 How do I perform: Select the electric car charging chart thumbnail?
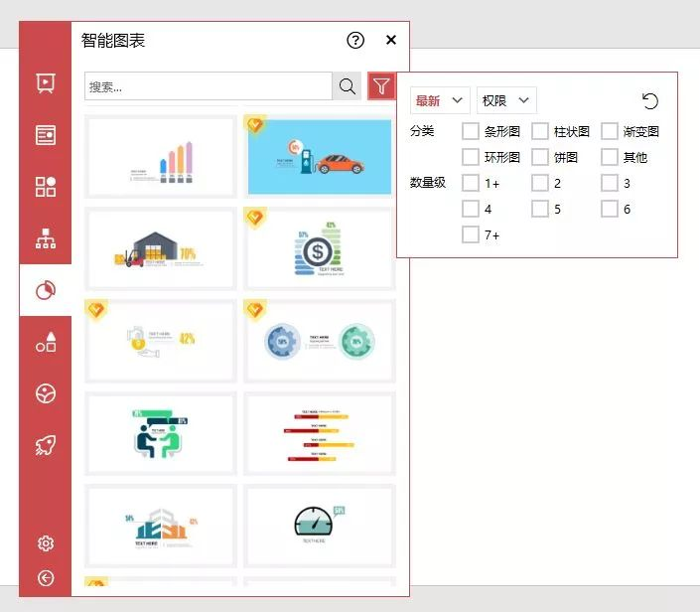coord(320,156)
